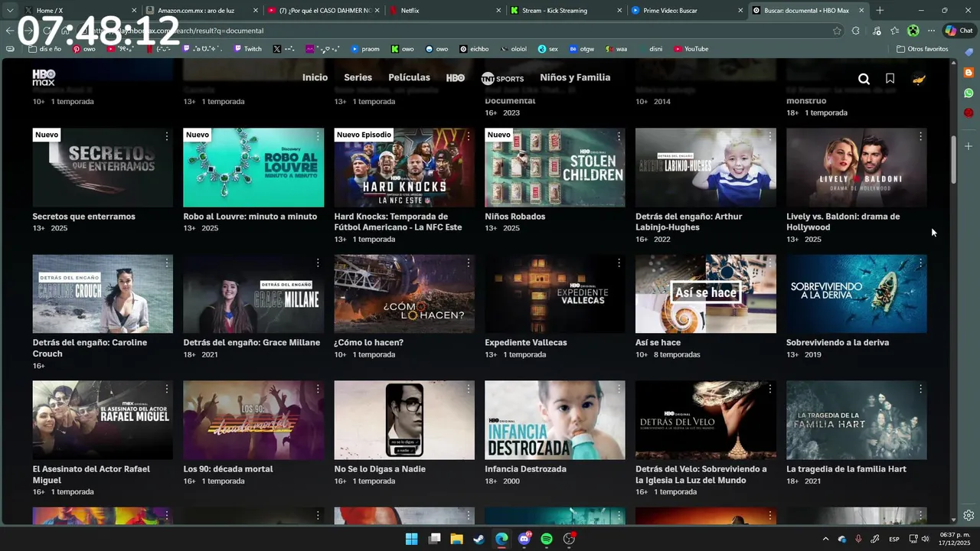Show hidden system tray icons

825,539
